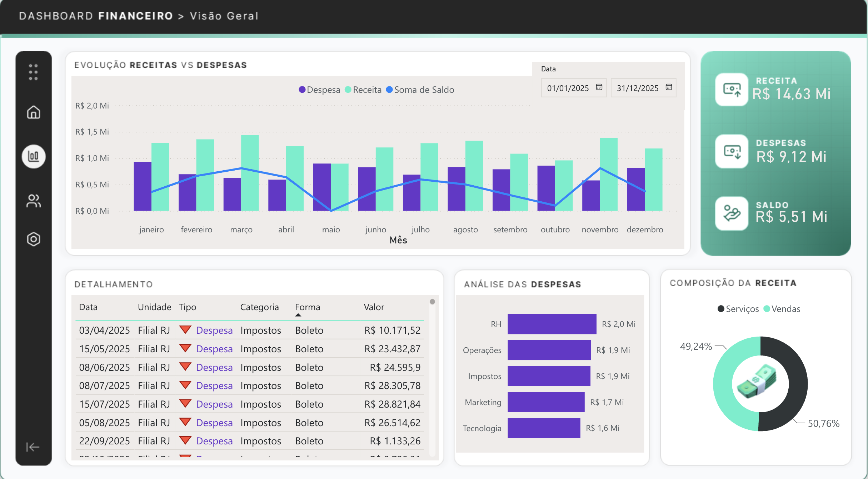The height and width of the screenshot is (479, 868).
Task: Open calendar picker for end date 31/12/2025
Action: tap(669, 87)
